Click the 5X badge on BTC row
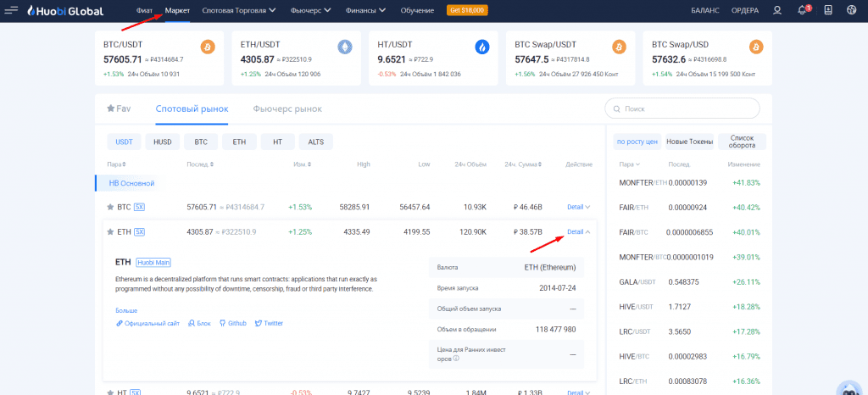This screenshot has height=395, width=868. 140,207
